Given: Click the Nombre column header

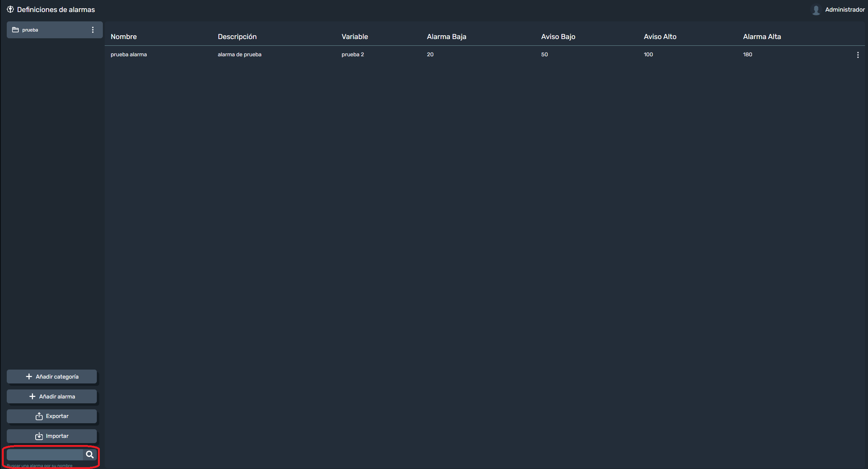Looking at the screenshot, I should [x=123, y=36].
